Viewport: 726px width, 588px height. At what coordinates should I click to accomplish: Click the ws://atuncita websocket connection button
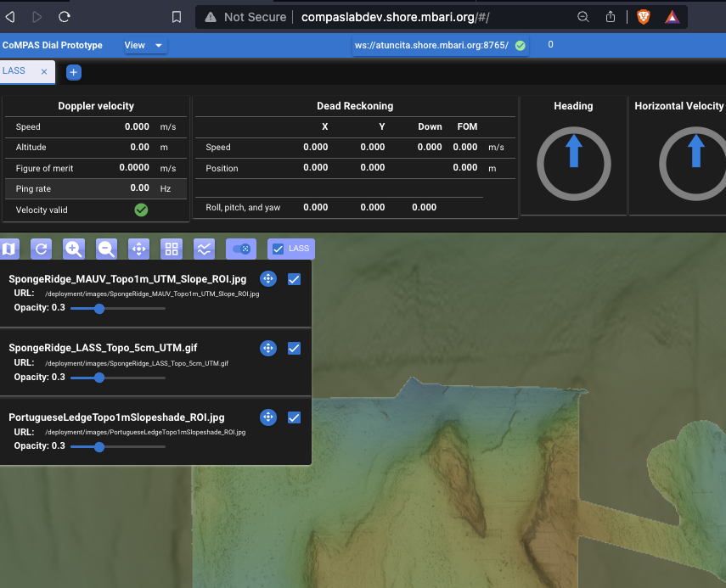440,45
